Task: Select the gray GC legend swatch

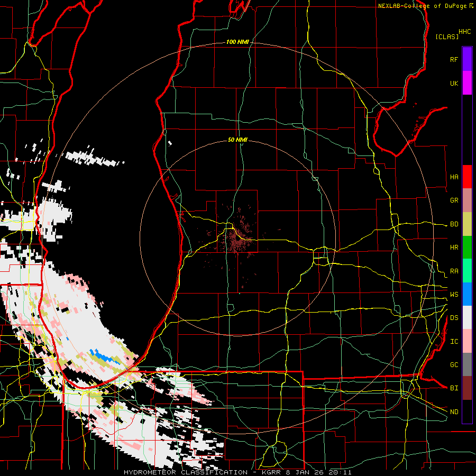Action: 467,364
